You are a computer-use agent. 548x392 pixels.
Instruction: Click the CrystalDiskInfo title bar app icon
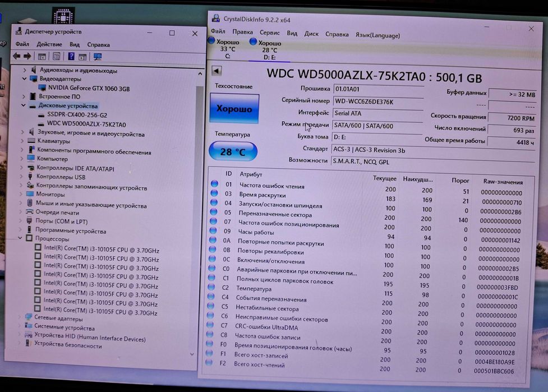[x=216, y=18]
